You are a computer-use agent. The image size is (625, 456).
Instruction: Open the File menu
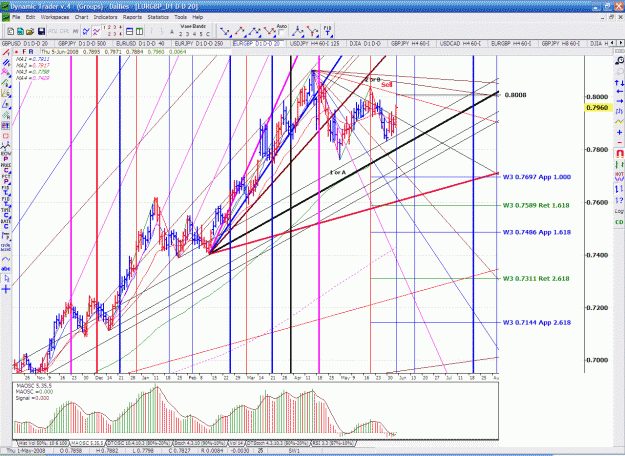pos(16,17)
